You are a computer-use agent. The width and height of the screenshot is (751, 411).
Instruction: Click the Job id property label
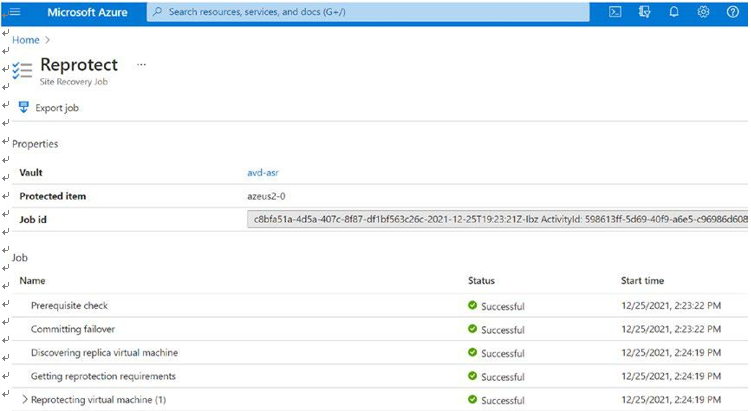(33, 219)
